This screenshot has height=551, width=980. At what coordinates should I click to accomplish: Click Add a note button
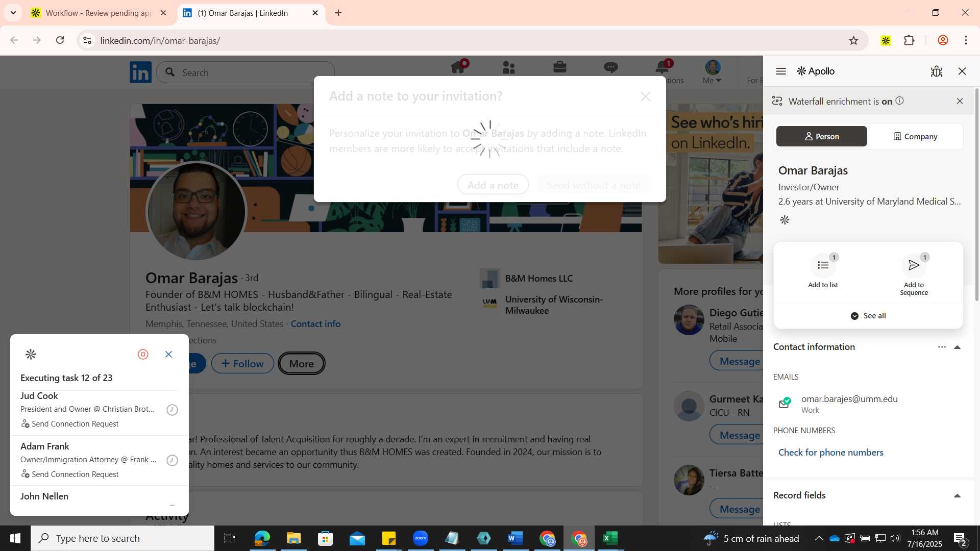pyautogui.click(x=493, y=185)
